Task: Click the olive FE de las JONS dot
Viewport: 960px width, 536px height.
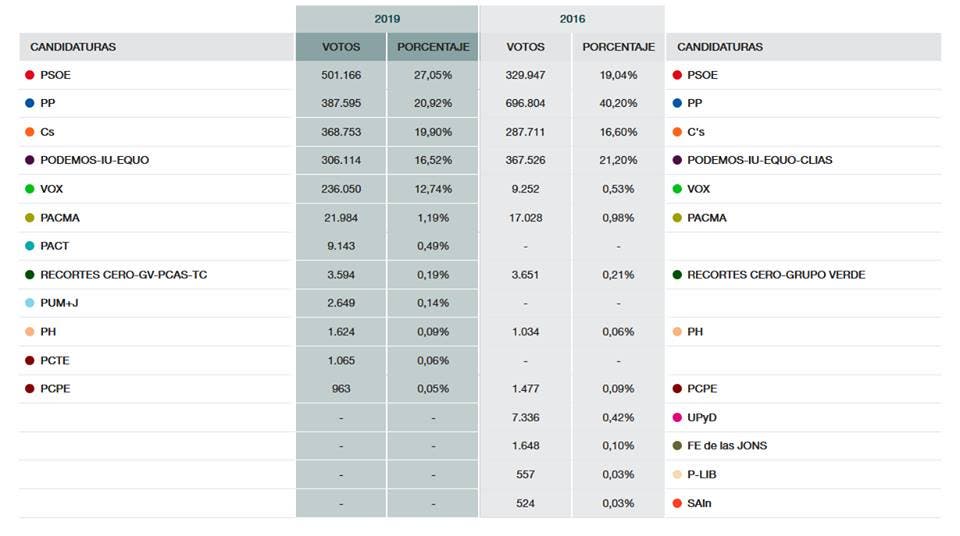Action: [677, 446]
